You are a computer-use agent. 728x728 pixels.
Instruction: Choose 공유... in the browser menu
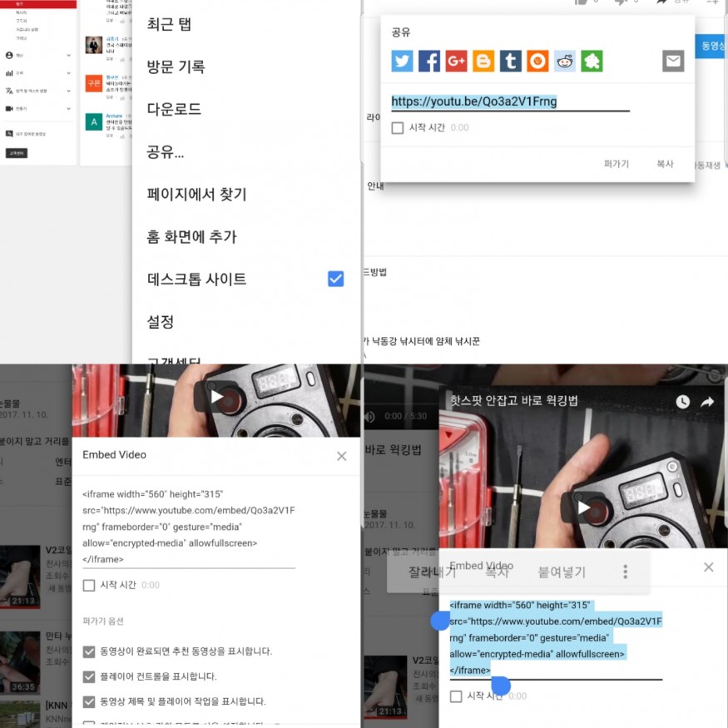[166, 151]
